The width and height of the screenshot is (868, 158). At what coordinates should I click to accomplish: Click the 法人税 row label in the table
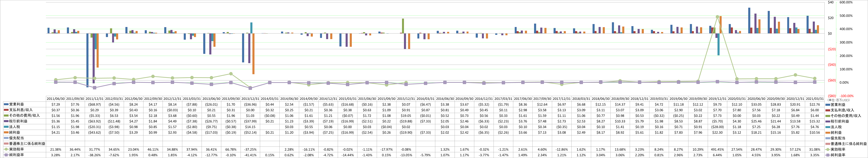[x=14, y=127]
